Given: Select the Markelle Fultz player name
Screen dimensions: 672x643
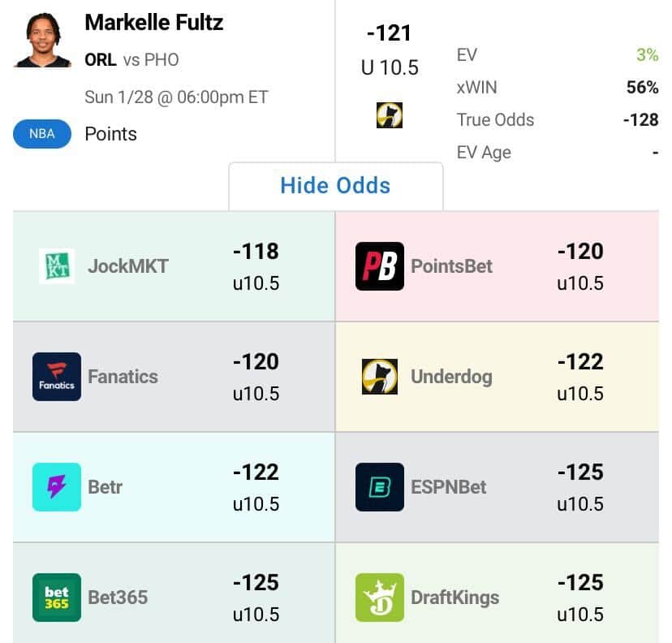Looking at the screenshot, I should click(155, 22).
